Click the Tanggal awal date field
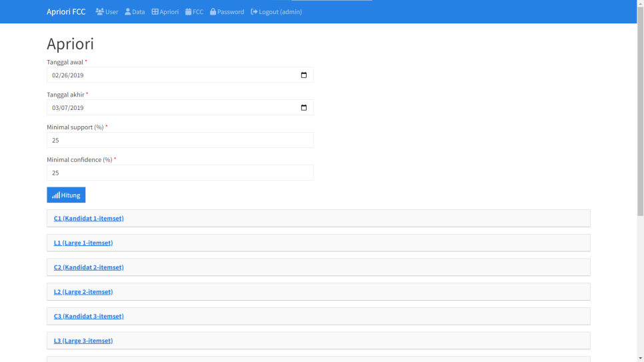 (x=167, y=75)
